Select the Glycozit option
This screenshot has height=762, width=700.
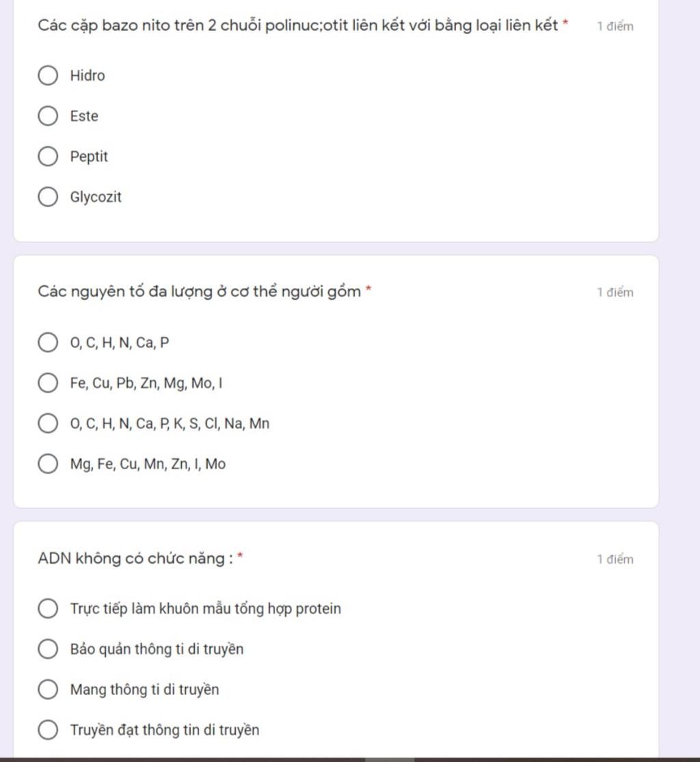(48, 196)
